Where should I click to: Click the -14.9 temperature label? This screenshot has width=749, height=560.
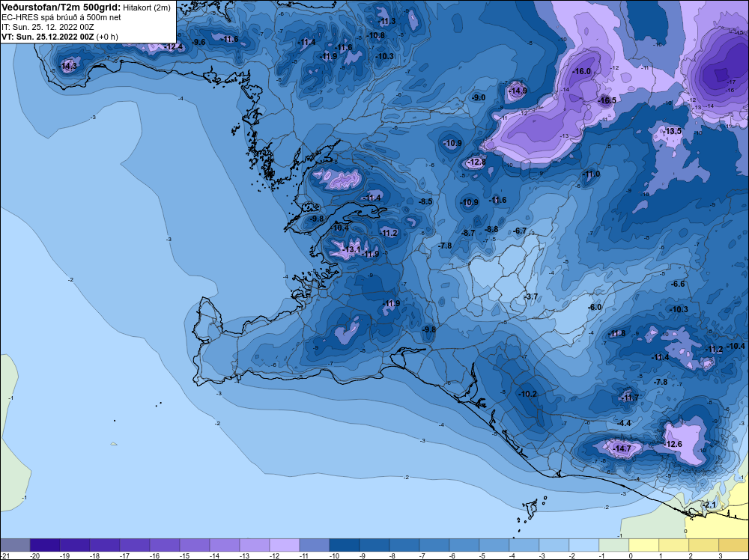click(518, 91)
